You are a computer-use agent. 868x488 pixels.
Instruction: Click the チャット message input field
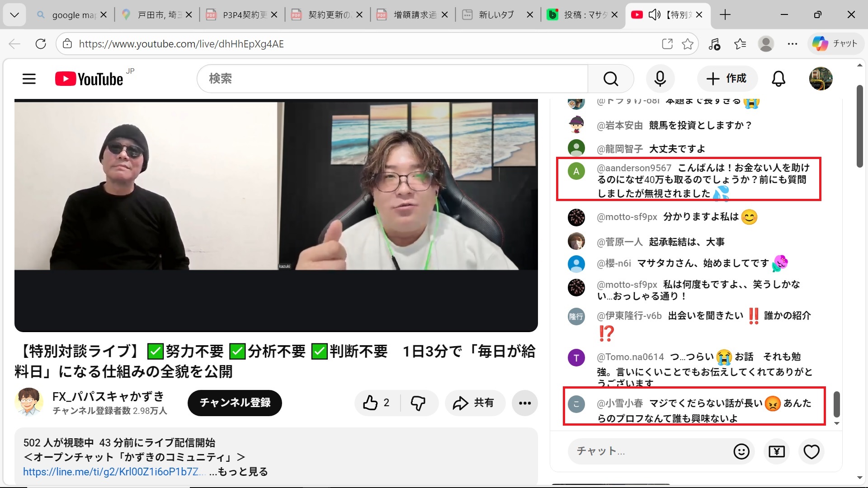click(646, 451)
